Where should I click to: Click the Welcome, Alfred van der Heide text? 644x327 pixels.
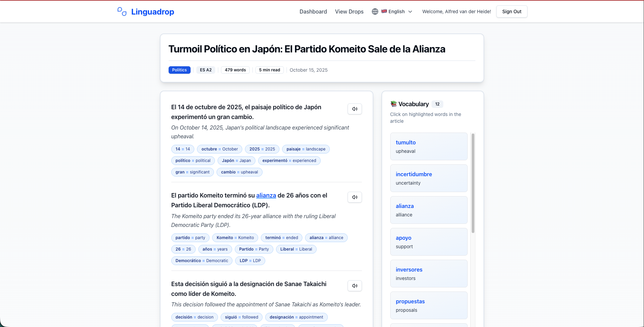click(x=456, y=11)
